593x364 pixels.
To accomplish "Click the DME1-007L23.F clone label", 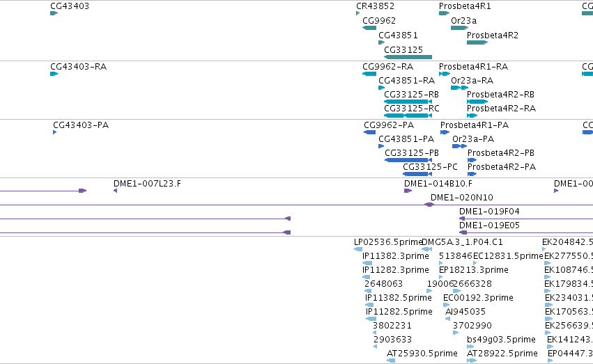I will tap(147, 184).
